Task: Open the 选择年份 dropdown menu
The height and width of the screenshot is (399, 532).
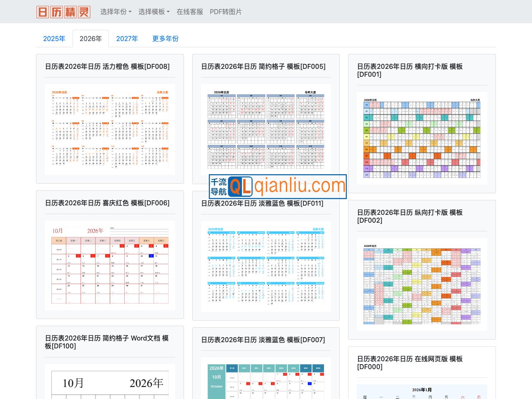Action: click(x=116, y=12)
